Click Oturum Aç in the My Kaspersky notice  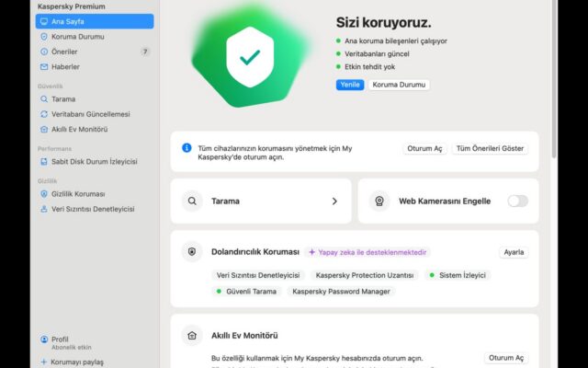coord(424,148)
